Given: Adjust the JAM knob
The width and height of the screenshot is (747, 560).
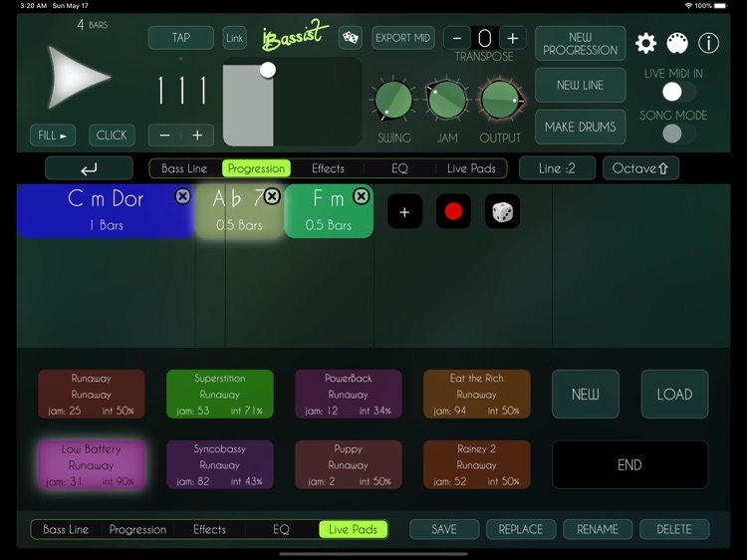Looking at the screenshot, I should click(x=447, y=101).
